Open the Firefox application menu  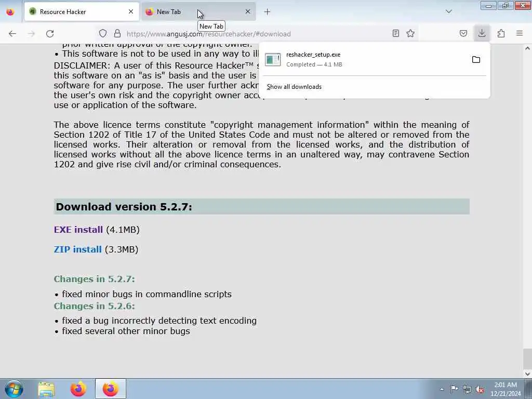point(520,33)
